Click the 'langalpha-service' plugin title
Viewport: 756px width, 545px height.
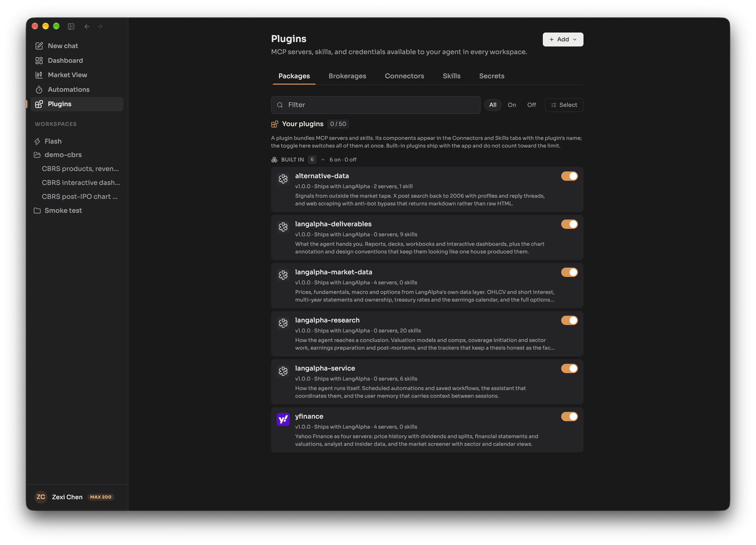pos(325,368)
